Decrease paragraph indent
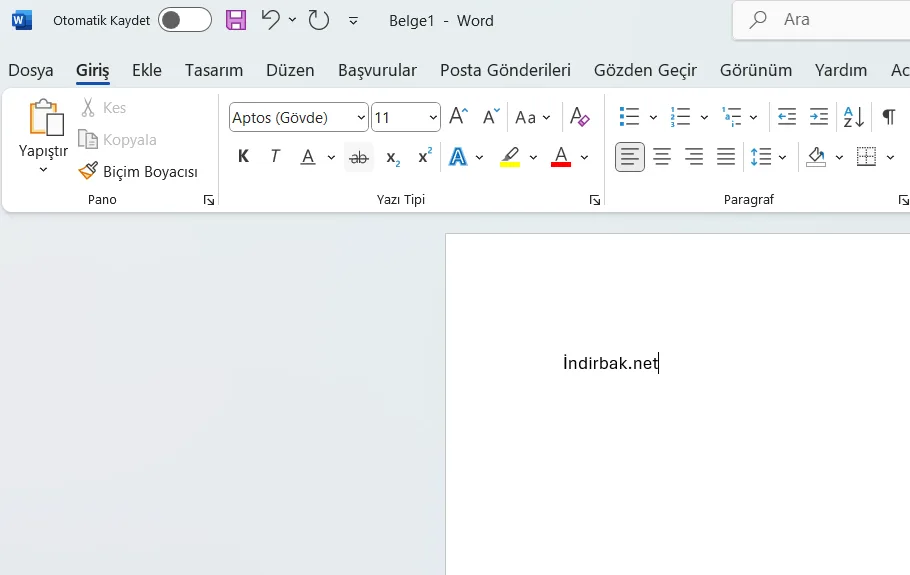 (787, 117)
